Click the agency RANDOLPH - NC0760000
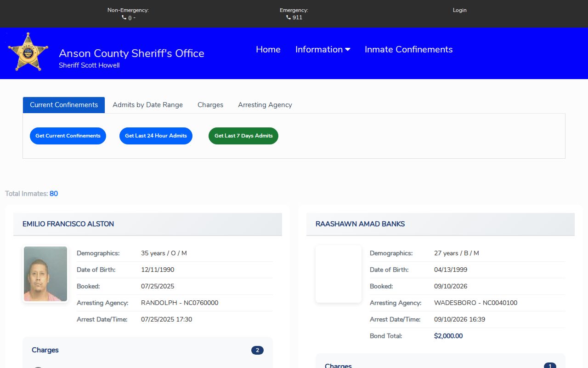 [180, 303]
